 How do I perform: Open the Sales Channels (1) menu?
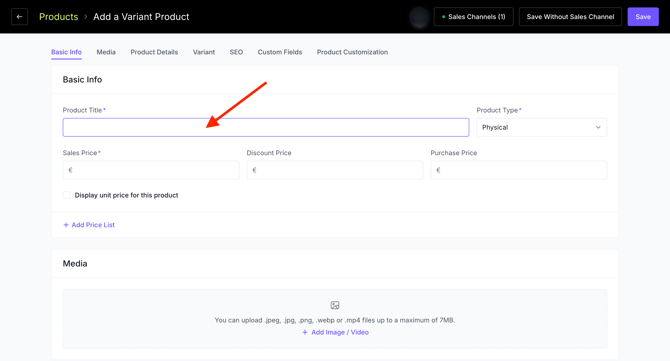pyautogui.click(x=473, y=17)
